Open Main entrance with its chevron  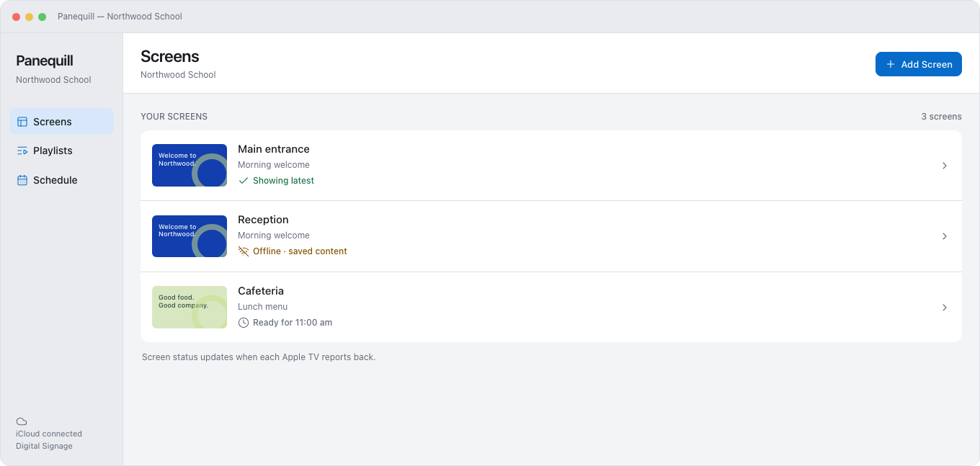(x=945, y=166)
